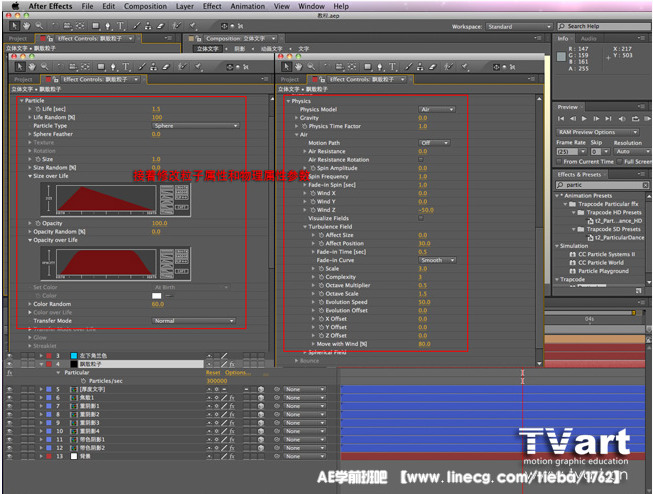Open Motion Path dropdown showing Off
Screen dimensions: 653x494
tap(434, 142)
